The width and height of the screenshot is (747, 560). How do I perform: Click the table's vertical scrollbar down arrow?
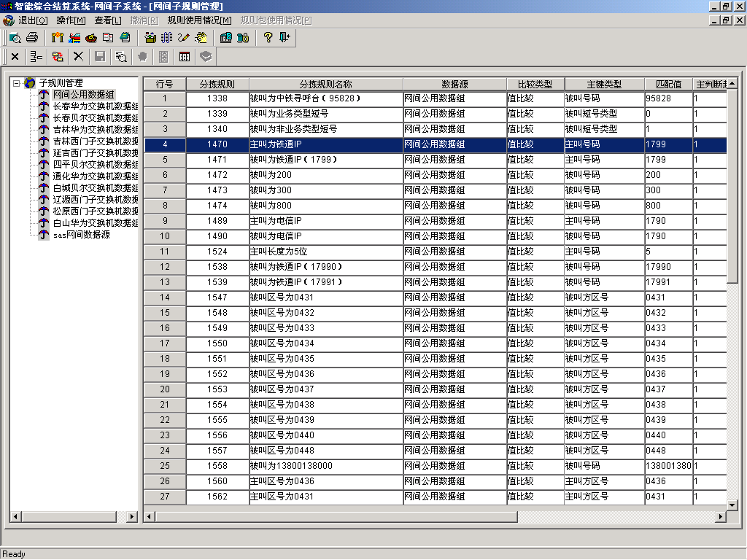pos(733,505)
